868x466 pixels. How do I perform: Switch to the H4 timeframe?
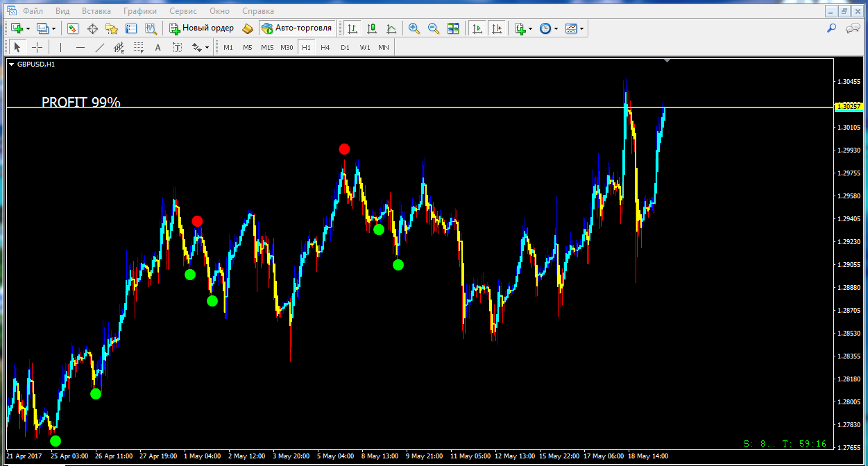325,47
